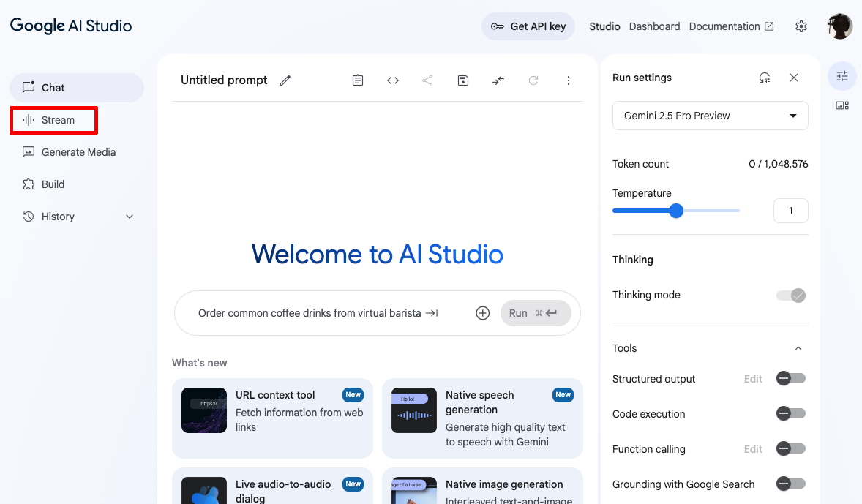The height and width of the screenshot is (504, 862).
Task: Open the Gemini 2.5 Pro Preview model dropdown
Action: click(711, 116)
